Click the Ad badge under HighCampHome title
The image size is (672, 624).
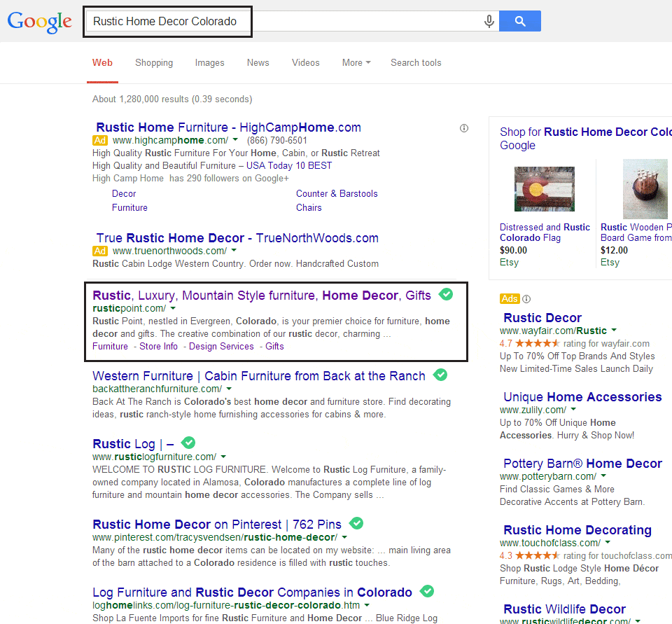[100, 140]
